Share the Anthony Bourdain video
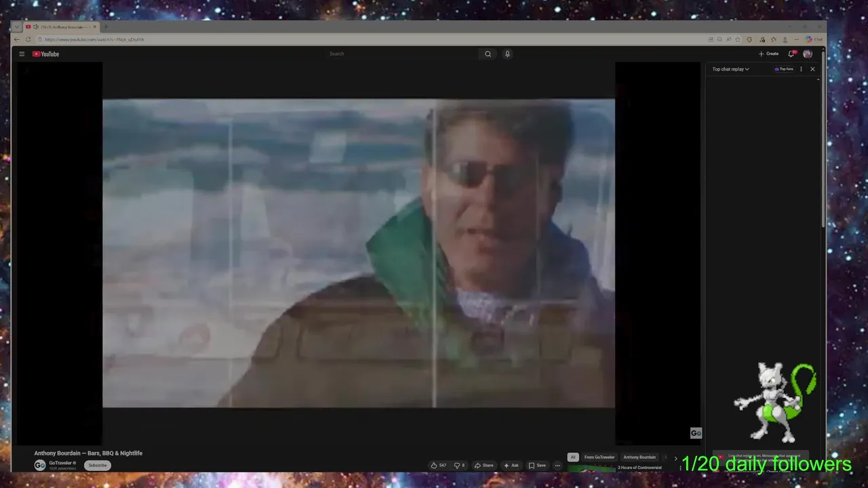 pos(484,466)
